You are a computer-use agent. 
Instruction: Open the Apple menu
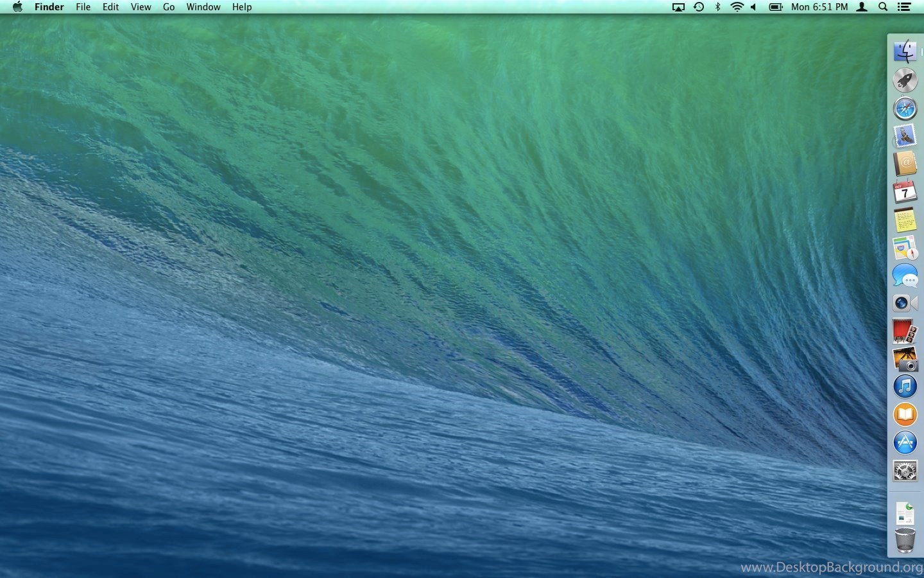pyautogui.click(x=17, y=7)
